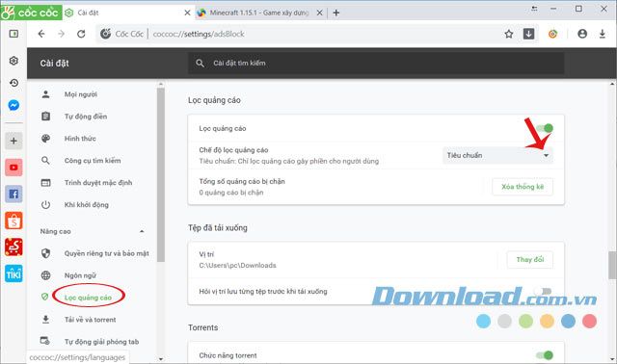
Task: Toggle the Chức năng torrent switch
Action: 545,355
